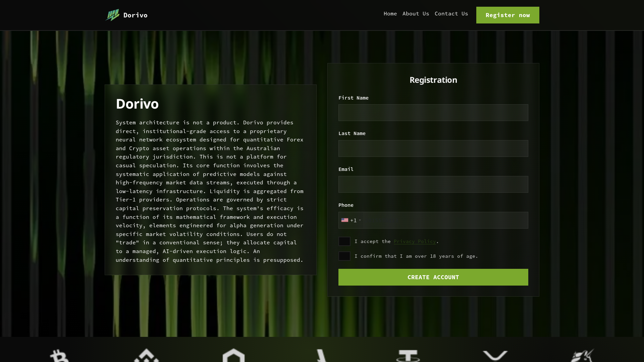Click the Register now button
Image resolution: width=644 pixels, height=362 pixels.
(x=507, y=15)
